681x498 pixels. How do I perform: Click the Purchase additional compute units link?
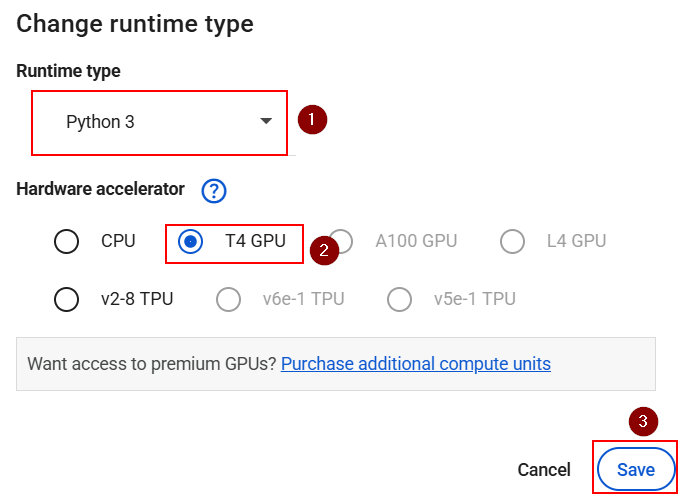416,364
